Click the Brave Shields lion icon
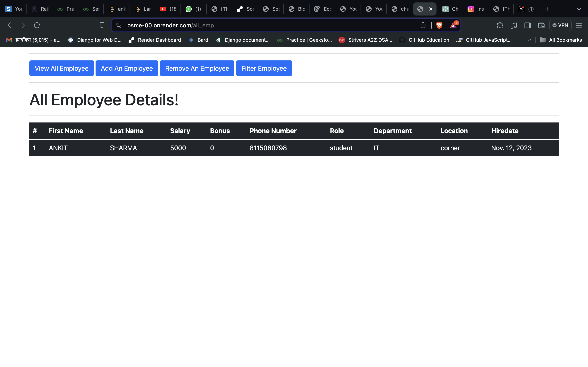The width and height of the screenshot is (588, 367). pyautogui.click(x=439, y=25)
